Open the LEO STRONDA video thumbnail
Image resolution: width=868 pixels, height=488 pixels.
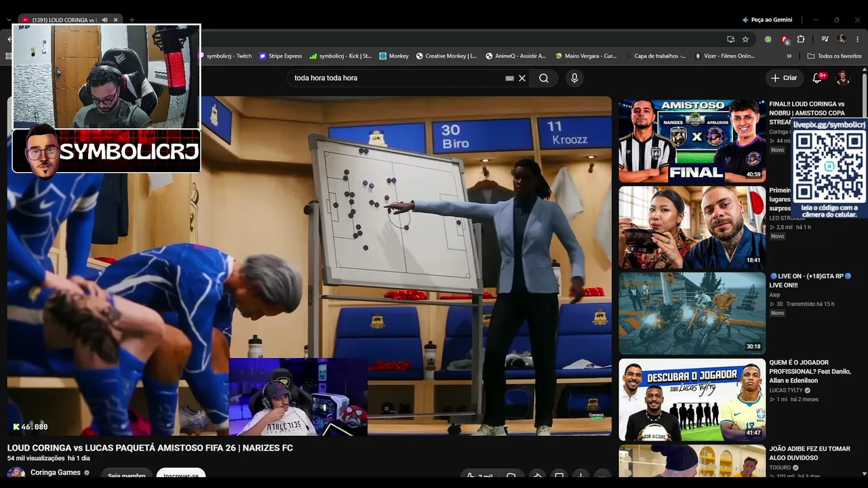pos(692,228)
